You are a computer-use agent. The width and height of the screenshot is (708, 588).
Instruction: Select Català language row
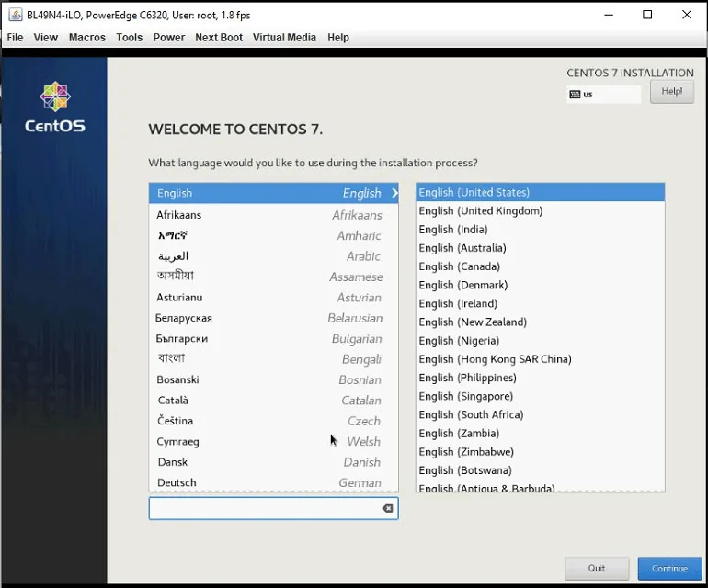pyautogui.click(x=274, y=401)
